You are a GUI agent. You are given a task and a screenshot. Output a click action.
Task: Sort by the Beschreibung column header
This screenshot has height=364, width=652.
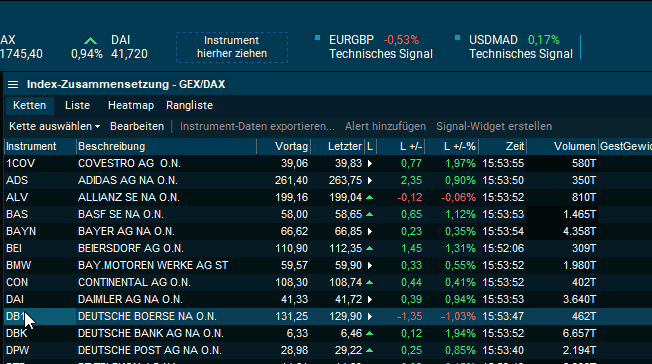click(x=166, y=146)
